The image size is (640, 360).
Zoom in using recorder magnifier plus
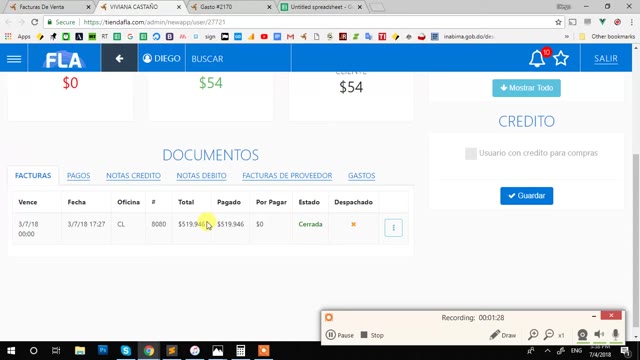click(533, 335)
